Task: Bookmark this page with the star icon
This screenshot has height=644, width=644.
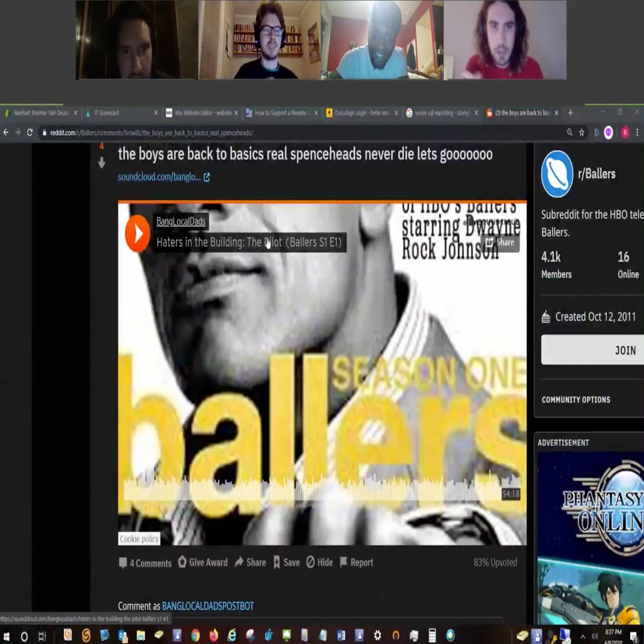Action: (582, 133)
